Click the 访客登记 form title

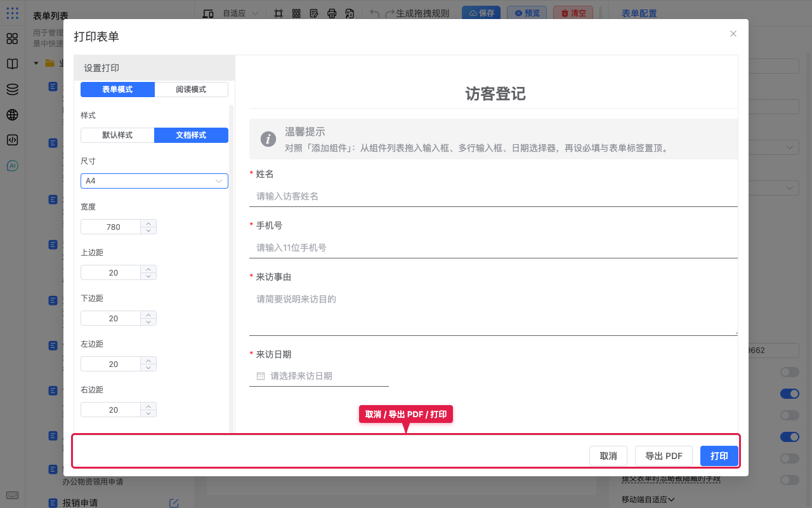pos(495,94)
